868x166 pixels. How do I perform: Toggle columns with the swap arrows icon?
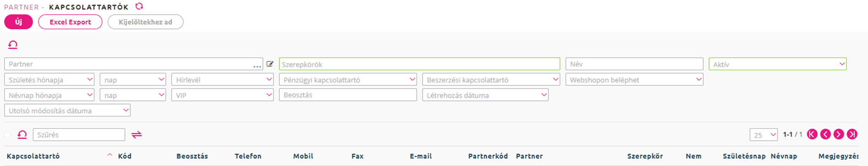tap(136, 134)
